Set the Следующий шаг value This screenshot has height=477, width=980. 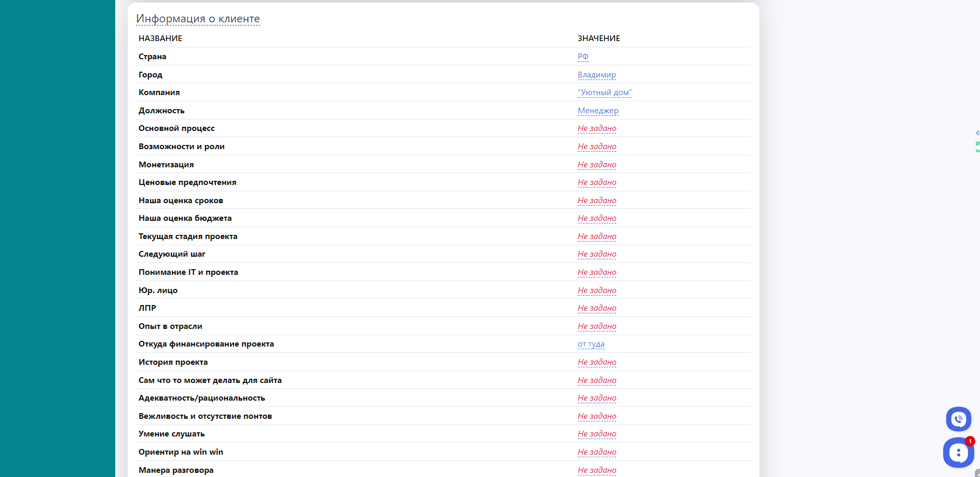(597, 254)
